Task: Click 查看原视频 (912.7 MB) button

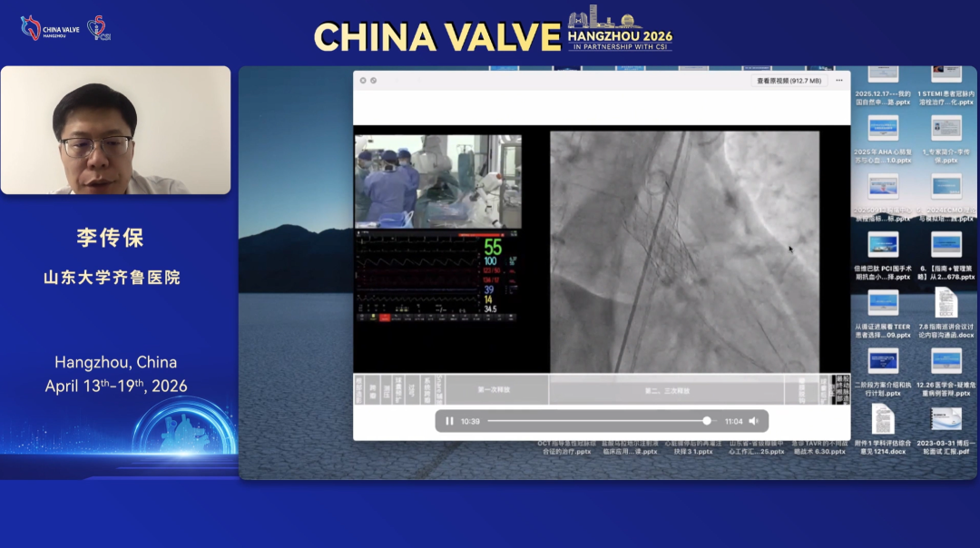Action: (789, 81)
